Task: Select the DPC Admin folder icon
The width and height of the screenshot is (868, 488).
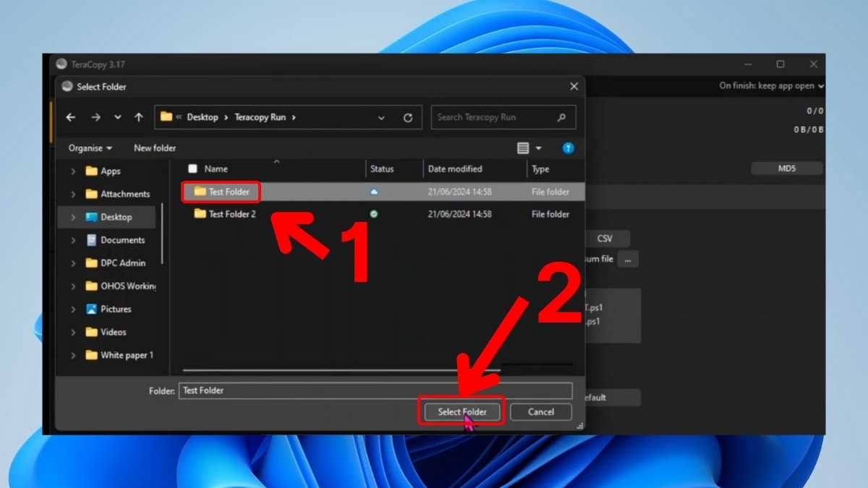Action: pyautogui.click(x=91, y=263)
